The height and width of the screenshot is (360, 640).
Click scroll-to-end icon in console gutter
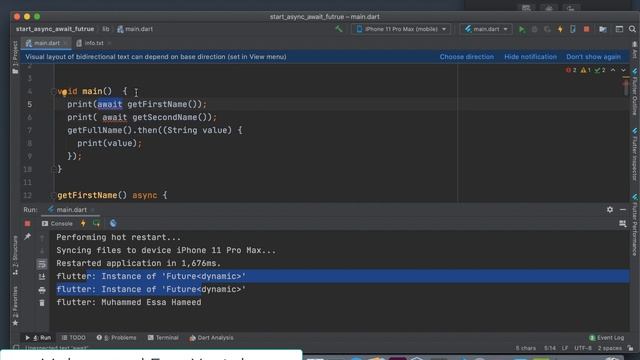(42, 277)
